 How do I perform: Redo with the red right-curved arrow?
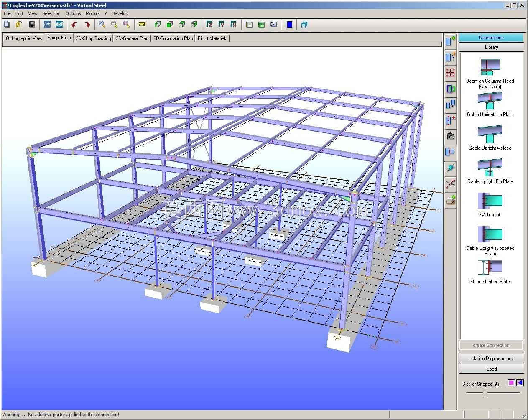[87, 25]
